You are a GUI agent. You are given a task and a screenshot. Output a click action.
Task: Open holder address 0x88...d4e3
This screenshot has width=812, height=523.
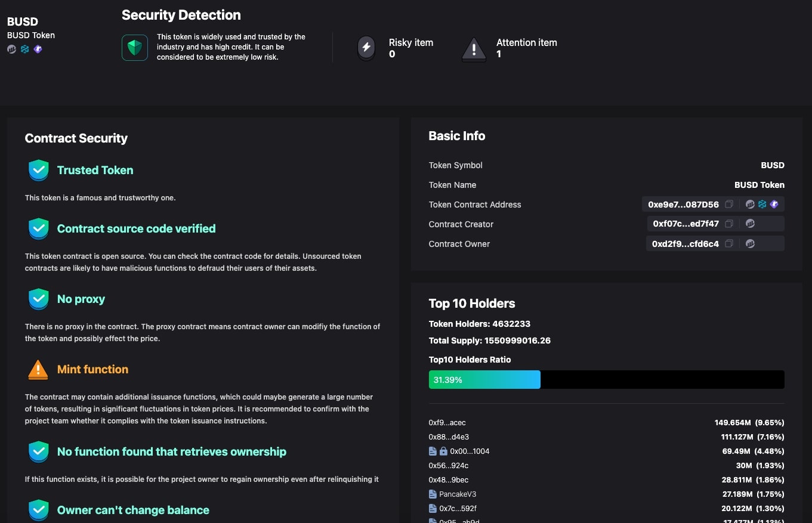tap(449, 437)
